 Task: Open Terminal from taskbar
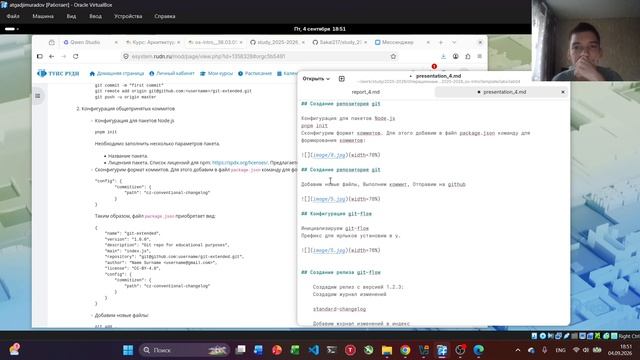point(331,350)
